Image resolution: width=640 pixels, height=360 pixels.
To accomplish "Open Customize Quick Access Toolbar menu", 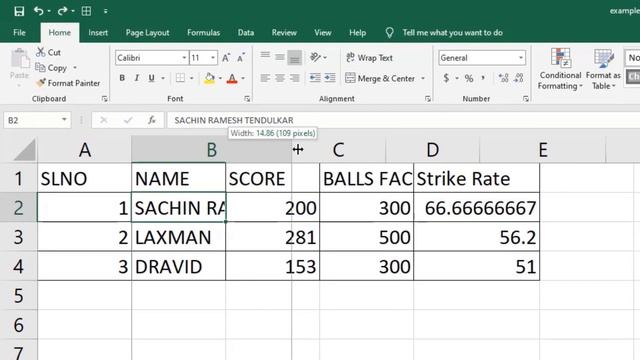I will 105,11.
